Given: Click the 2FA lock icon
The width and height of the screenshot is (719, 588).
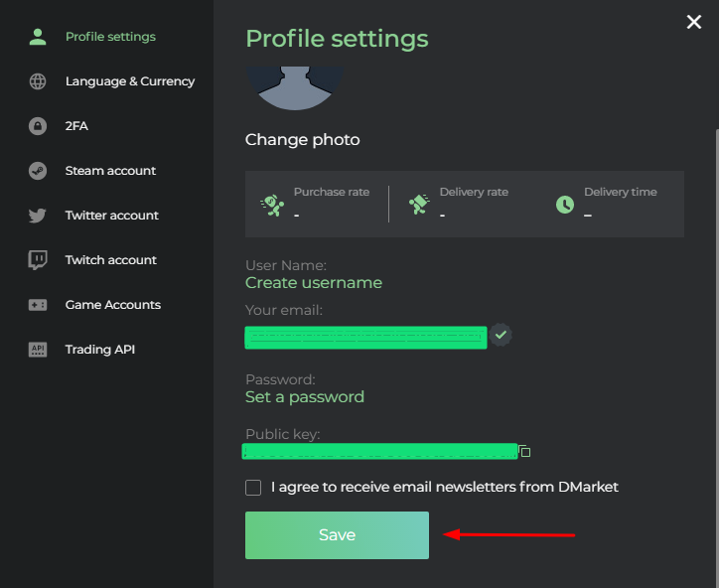Looking at the screenshot, I should tap(38, 126).
